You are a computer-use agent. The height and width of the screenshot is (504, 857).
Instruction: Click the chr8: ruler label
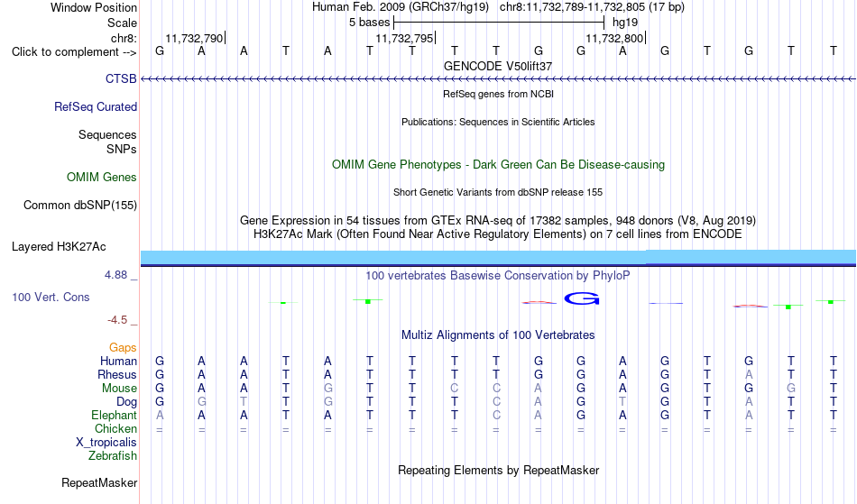pyautogui.click(x=124, y=38)
